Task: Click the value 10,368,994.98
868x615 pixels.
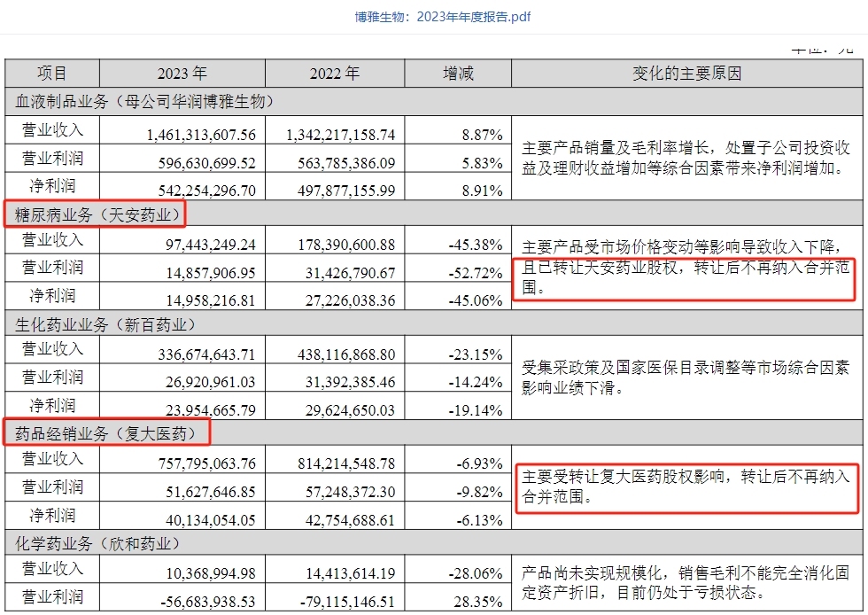Action: pos(211,573)
